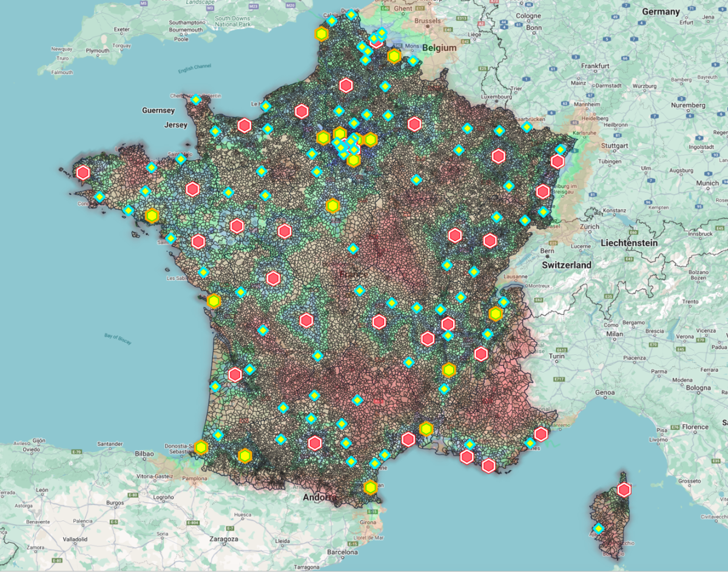Select the cyan diamond at Dunkirk
The height and width of the screenshot is (572, 728).
click(351, 14)
